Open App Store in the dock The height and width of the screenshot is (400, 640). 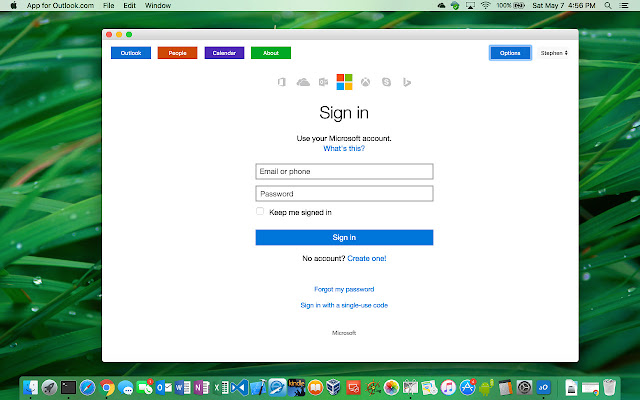pos(467,387)
